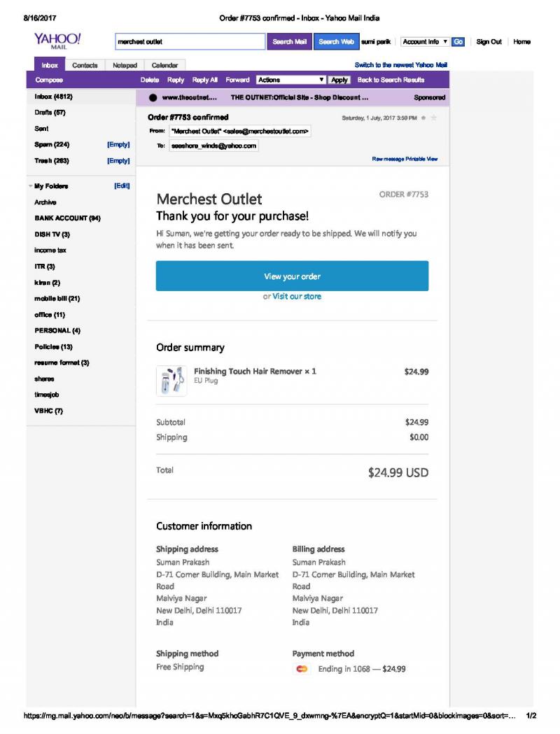The width and height of the screenshot is (560, 734).
Task: Click the Yahoo Mail logo
Action: [57, 41]
